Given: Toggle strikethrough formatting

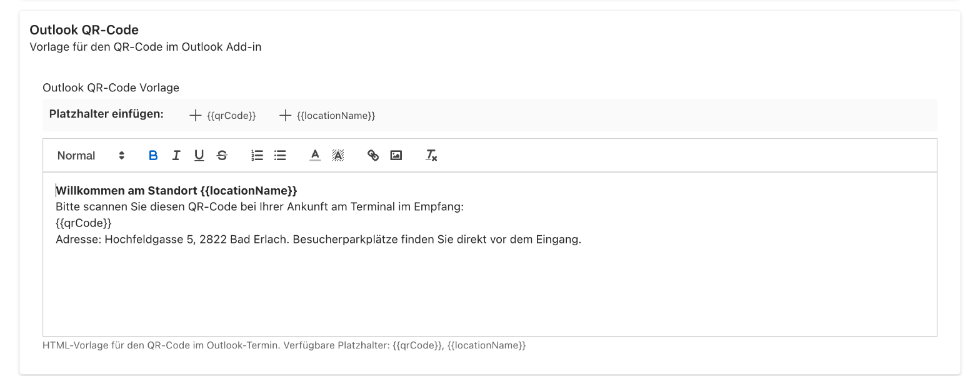Looking at the screenshot, I should click(x=222, y=156).
